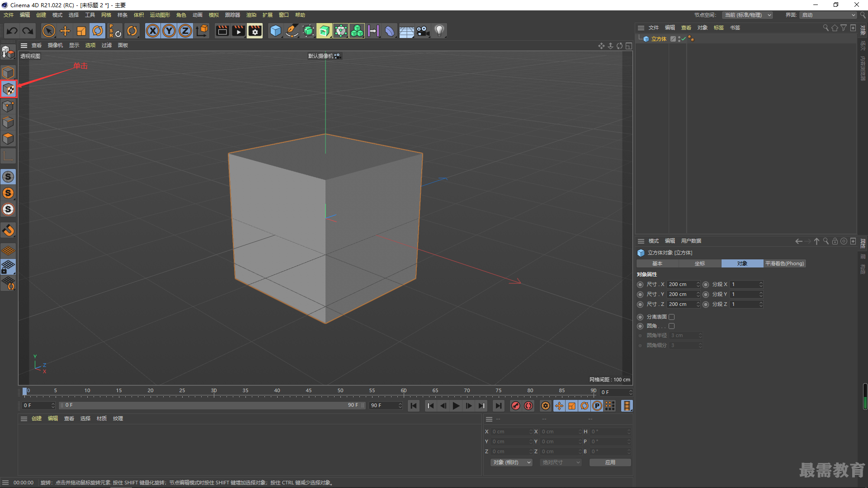
Task: Open the Floor environment objects icon
Action: [x=406, y=31]
